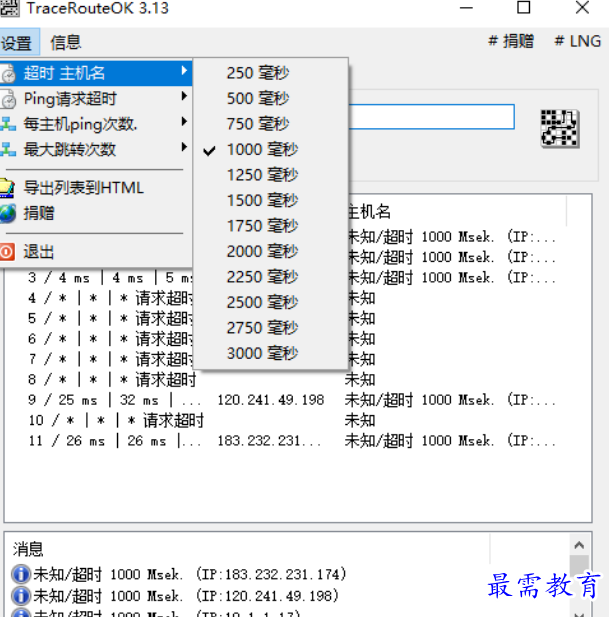Select hop row 9 with 120.241.49.198
609x617 pixels.
(297, 400)
